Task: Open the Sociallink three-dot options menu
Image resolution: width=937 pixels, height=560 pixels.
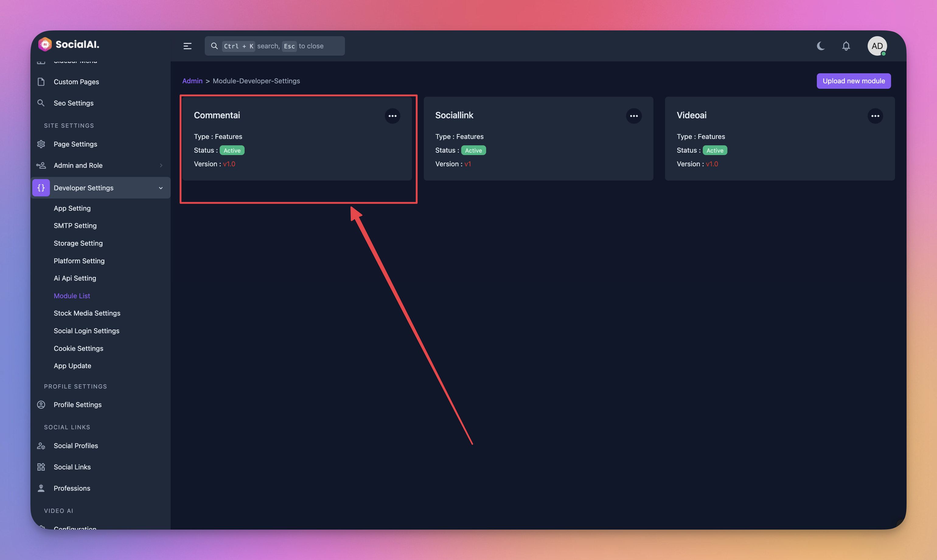Action: tap(633, 116)
